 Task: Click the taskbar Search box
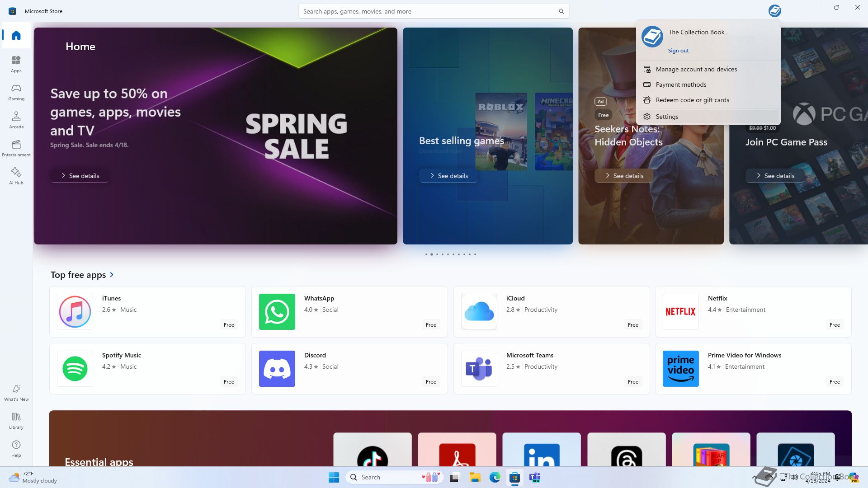[x=395, y=477]
